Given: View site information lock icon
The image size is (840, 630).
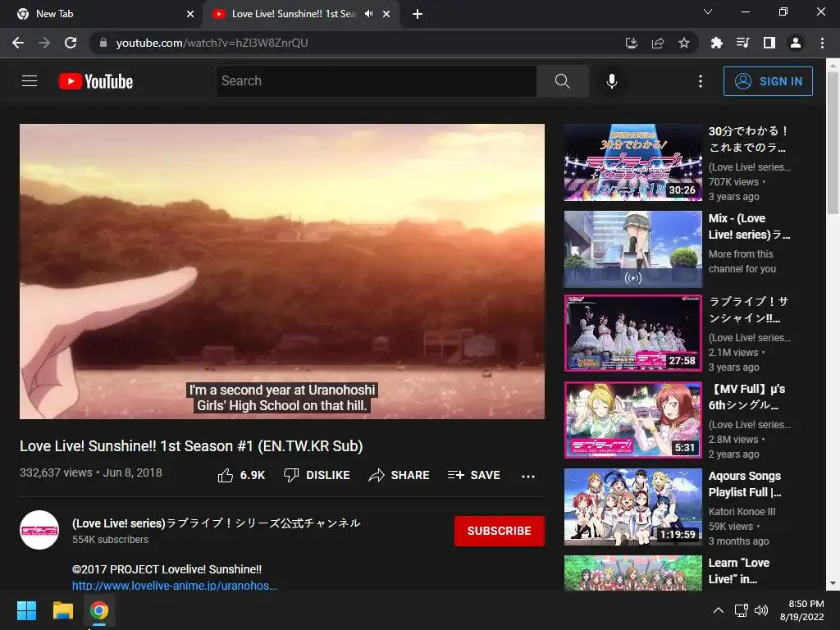Looking at the screenshot, I should (103, 43).
